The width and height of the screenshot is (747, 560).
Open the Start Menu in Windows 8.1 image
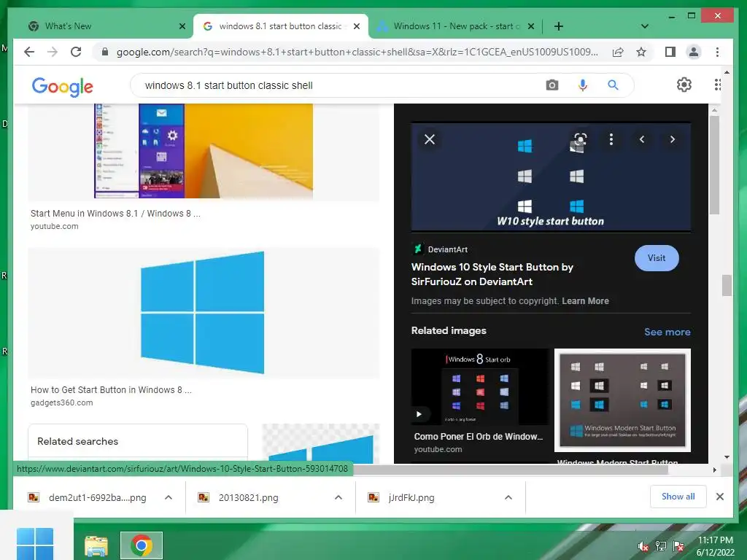coord(204,150)
